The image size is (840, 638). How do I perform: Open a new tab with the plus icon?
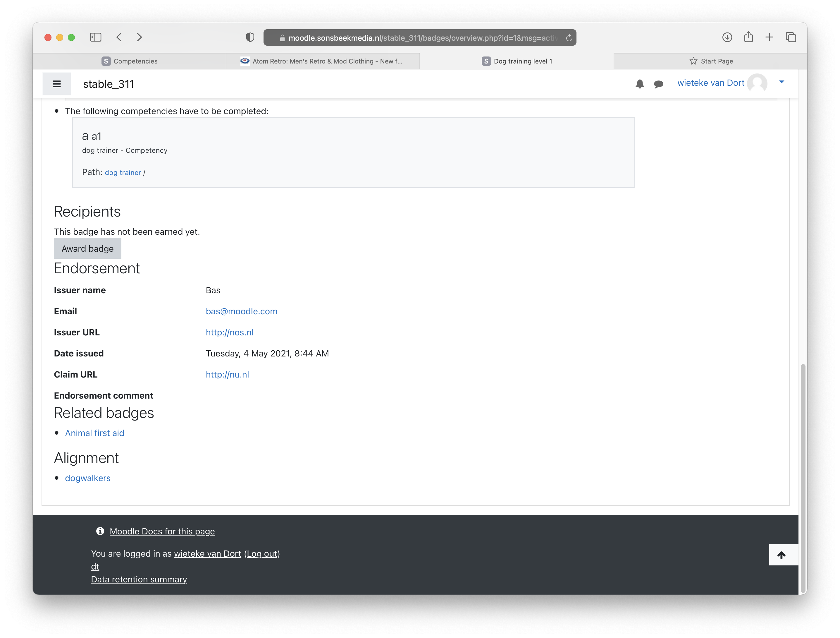pyautogui.click(x=769, y=37)
